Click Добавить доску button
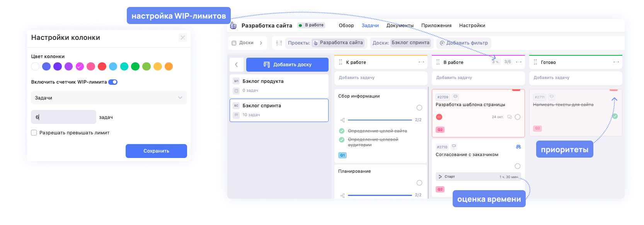644x225 pixels. (x=287, y=65)
